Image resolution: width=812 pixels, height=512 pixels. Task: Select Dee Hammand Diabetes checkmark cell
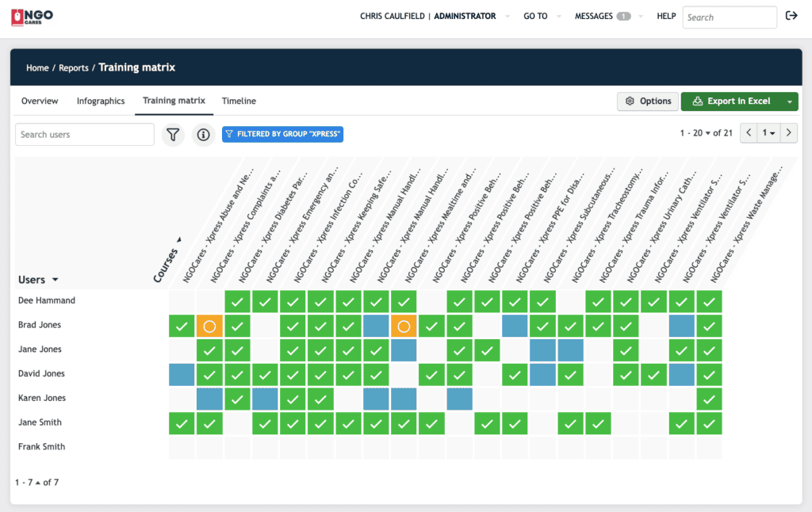point(237,302)
